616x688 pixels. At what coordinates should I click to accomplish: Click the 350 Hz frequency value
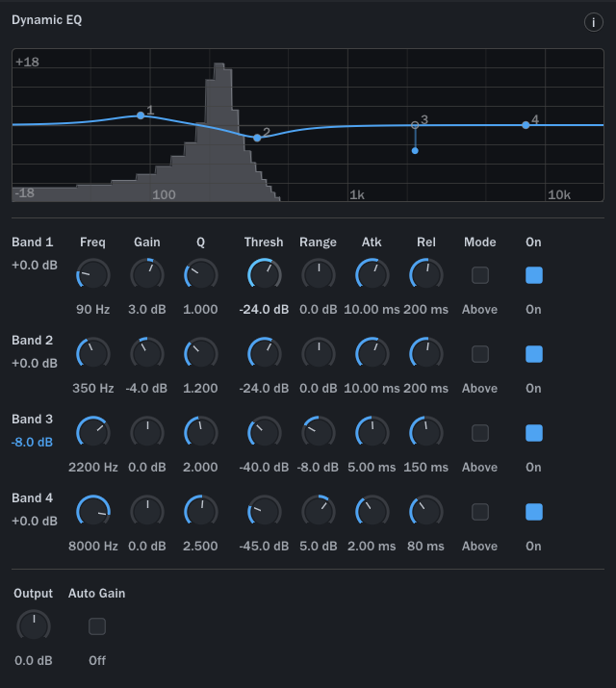point(93,389)
